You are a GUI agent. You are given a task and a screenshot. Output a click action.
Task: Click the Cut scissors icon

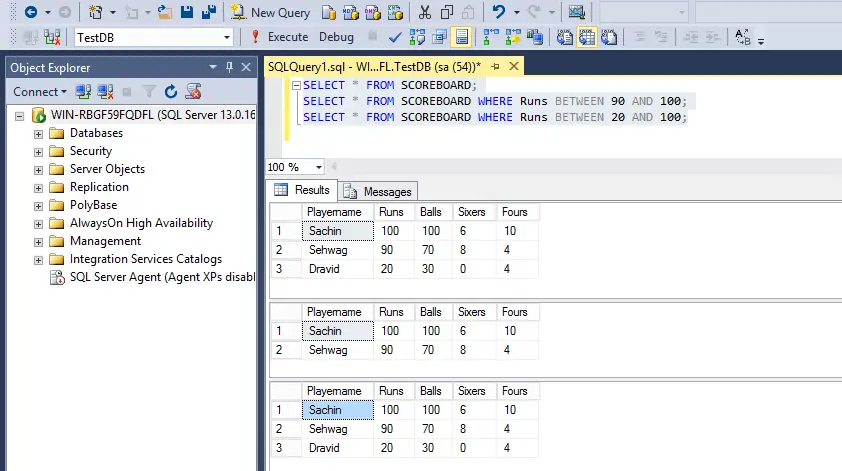point(424,12)
